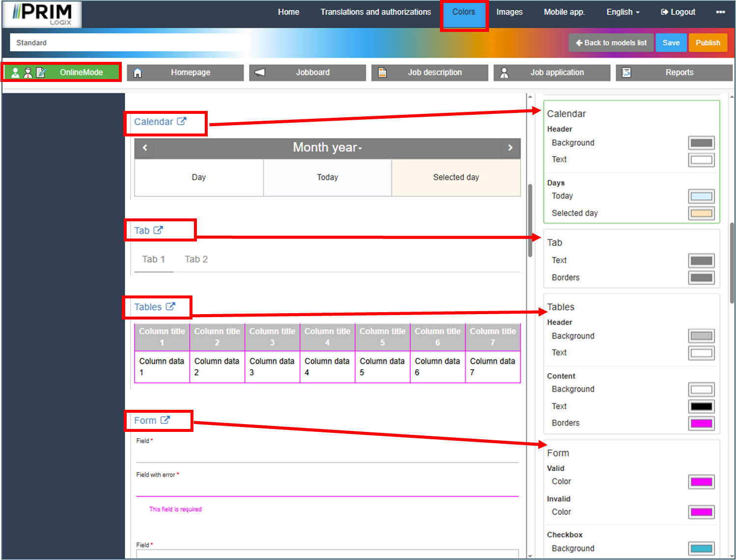Open Calendar external link icon

tap(182, 121)
